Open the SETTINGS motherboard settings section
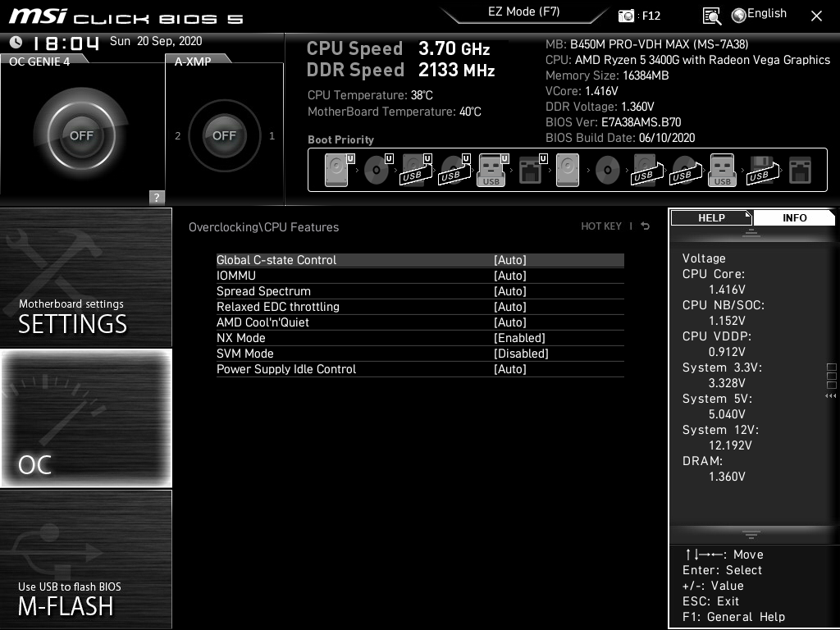 (86, 277)
